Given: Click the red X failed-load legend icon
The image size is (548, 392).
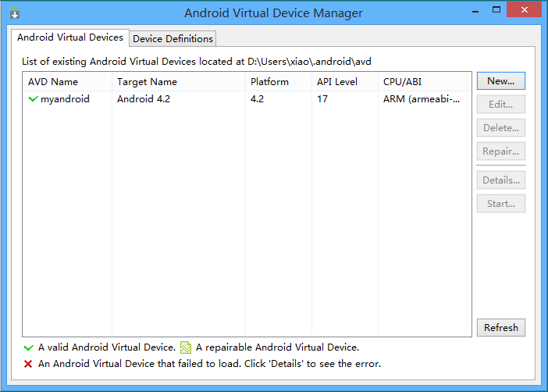Looking at the screenshot, I should click(28, 364).
